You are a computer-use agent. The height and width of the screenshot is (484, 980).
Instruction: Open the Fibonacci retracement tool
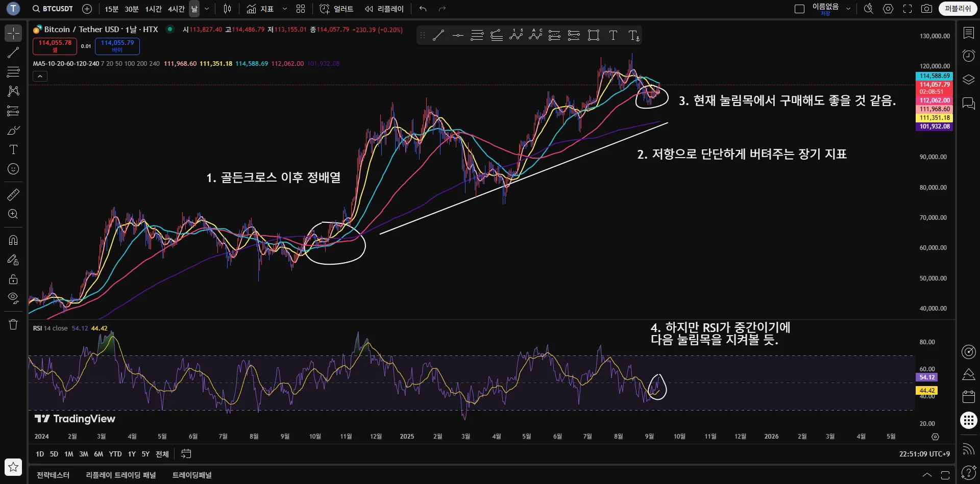tap(13, 72)
